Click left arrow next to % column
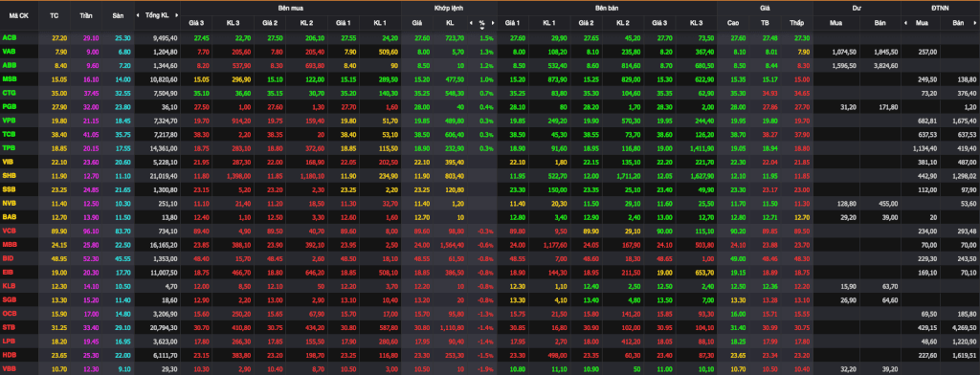 [471, 23]
